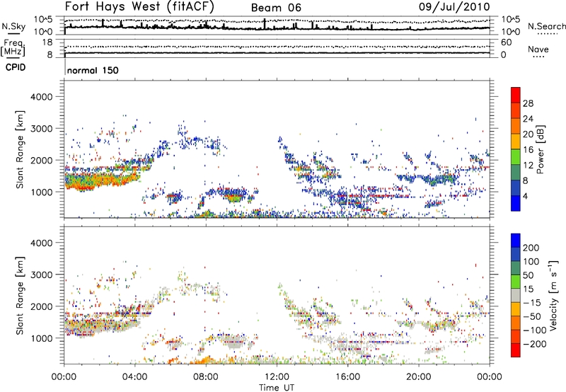566x392 pixels.
Task: Click the '08:00' time axis label
Action: coord(206,377)
